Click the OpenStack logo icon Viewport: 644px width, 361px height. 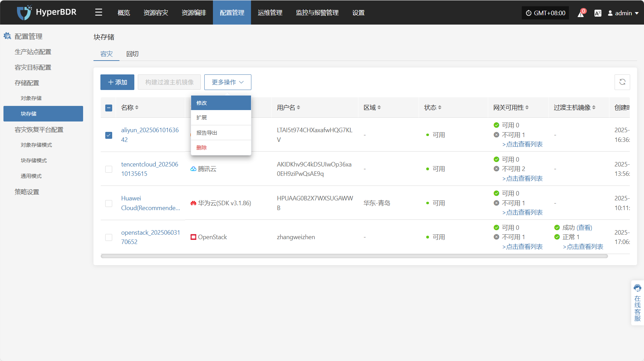(194, 237)
